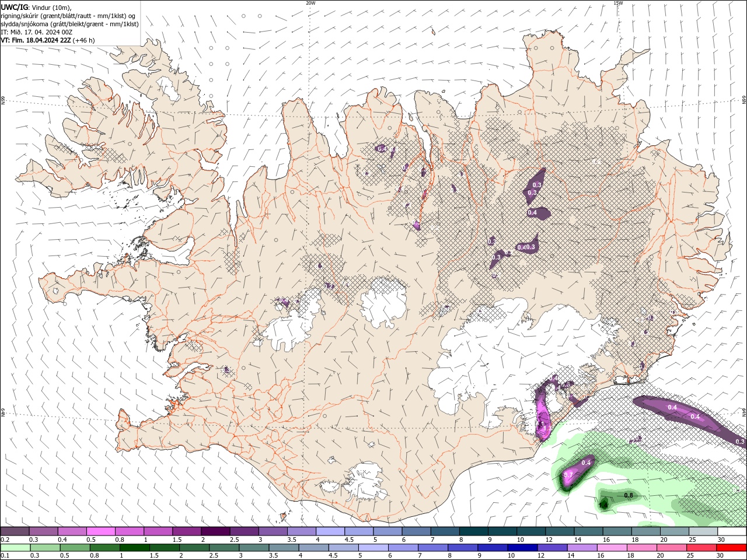Pick the 0.5 bright pink swatch in upper legend

point(100,531)
